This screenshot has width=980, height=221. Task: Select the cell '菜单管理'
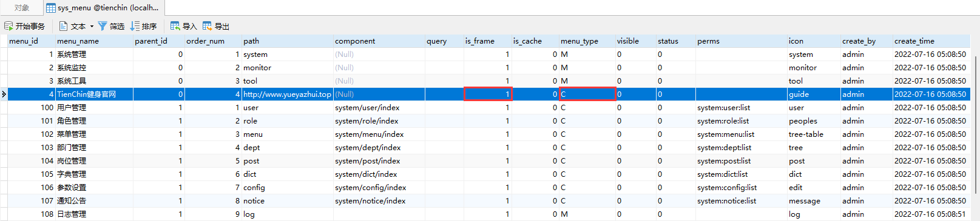pos(94,134)
